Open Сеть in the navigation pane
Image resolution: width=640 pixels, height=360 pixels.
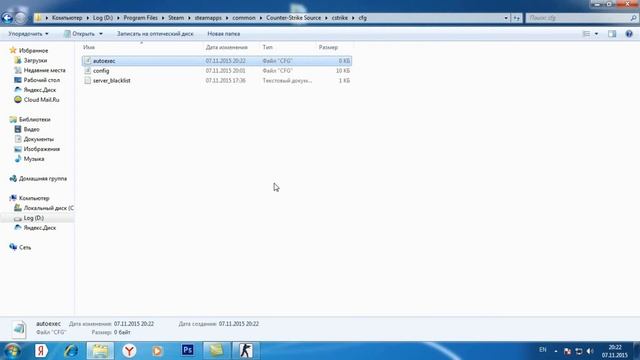(24, 247)
